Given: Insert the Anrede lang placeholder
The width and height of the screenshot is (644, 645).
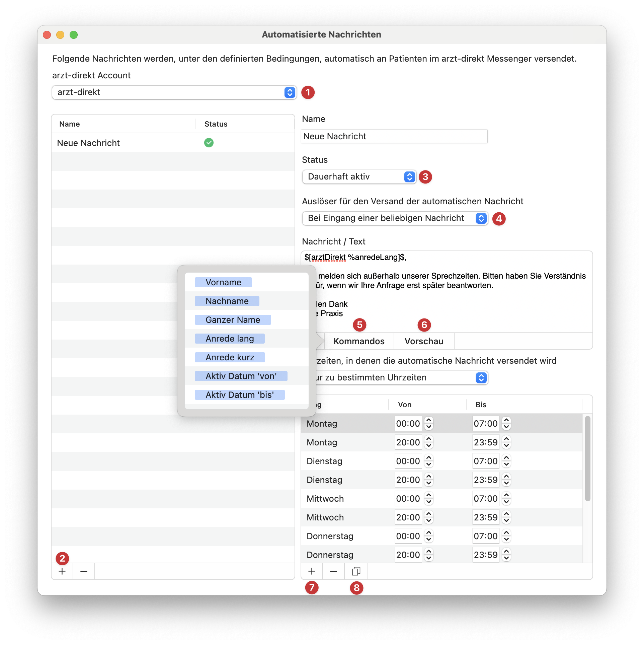Looking at the screenshot, I should point(230,339).
